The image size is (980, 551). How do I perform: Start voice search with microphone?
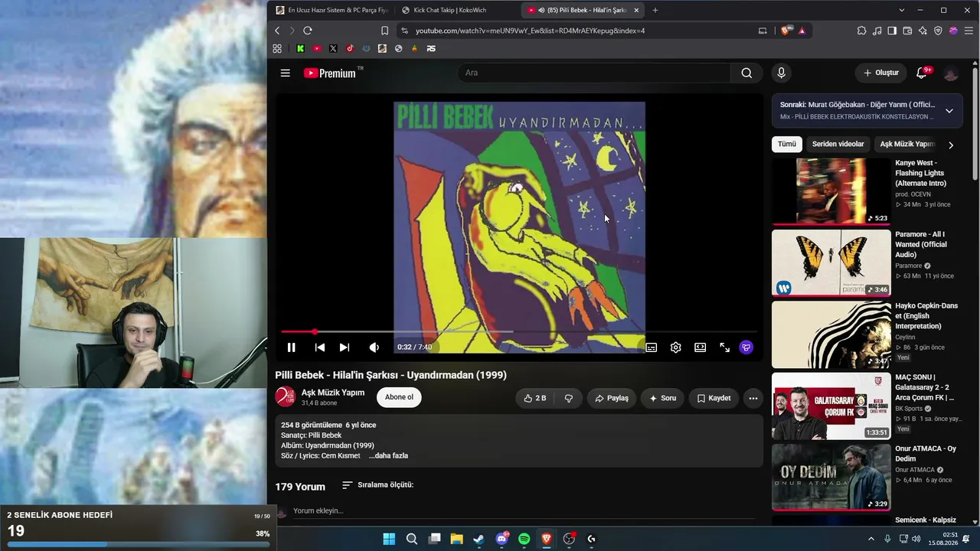tap(781, 73)
